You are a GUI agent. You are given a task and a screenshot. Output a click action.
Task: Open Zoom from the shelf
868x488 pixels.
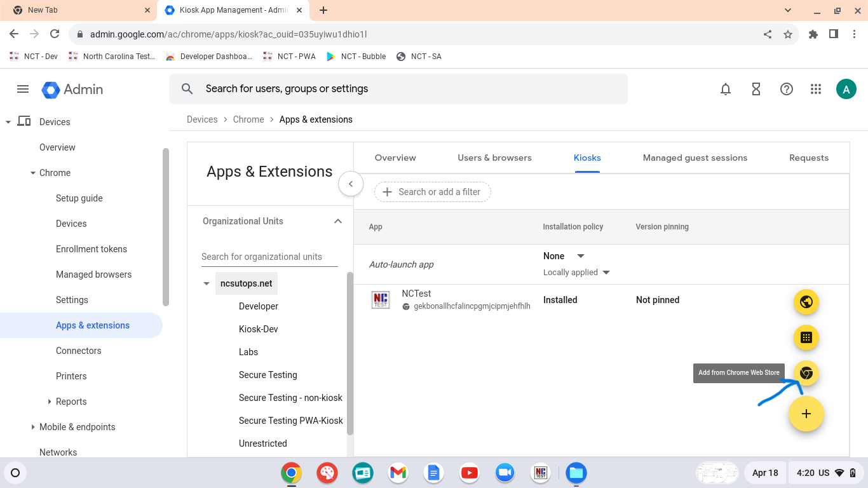tap(505, 473)
